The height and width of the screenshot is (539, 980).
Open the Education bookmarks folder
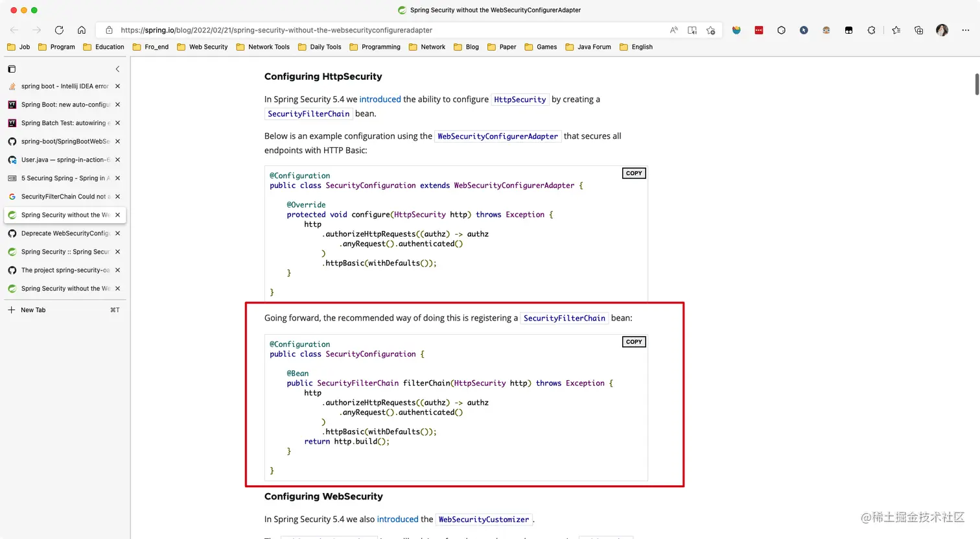click(104, 47)
